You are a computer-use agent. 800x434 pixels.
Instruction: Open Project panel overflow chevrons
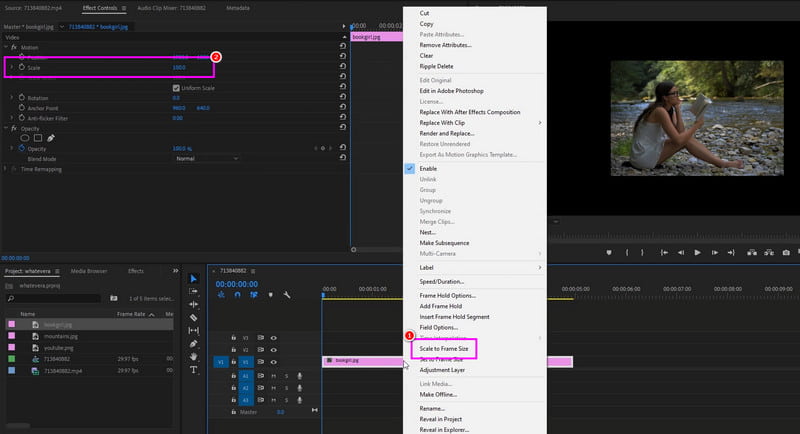coord(176,271)
